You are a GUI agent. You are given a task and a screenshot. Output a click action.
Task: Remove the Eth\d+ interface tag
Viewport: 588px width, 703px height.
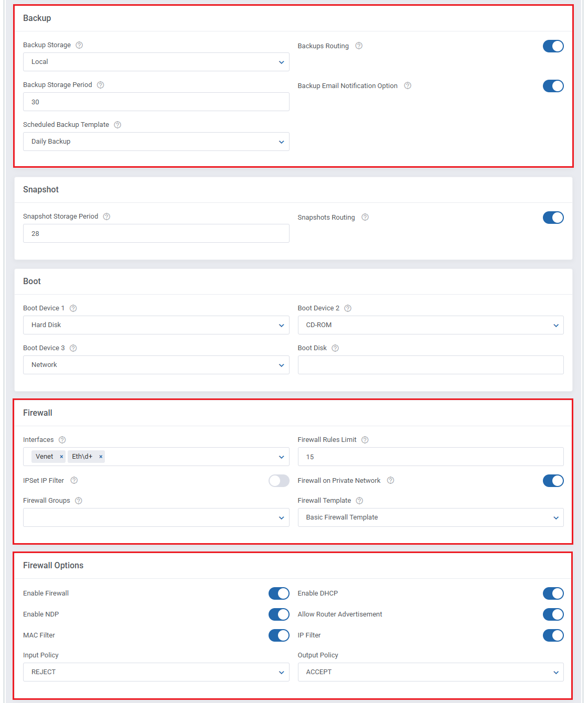101,457
